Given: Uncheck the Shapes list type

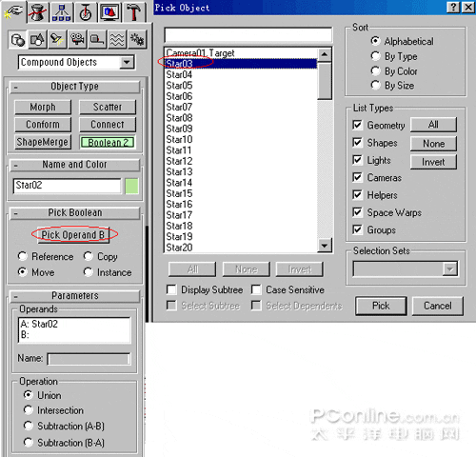Looking at the screenshot, I should (x=357, y=143).
